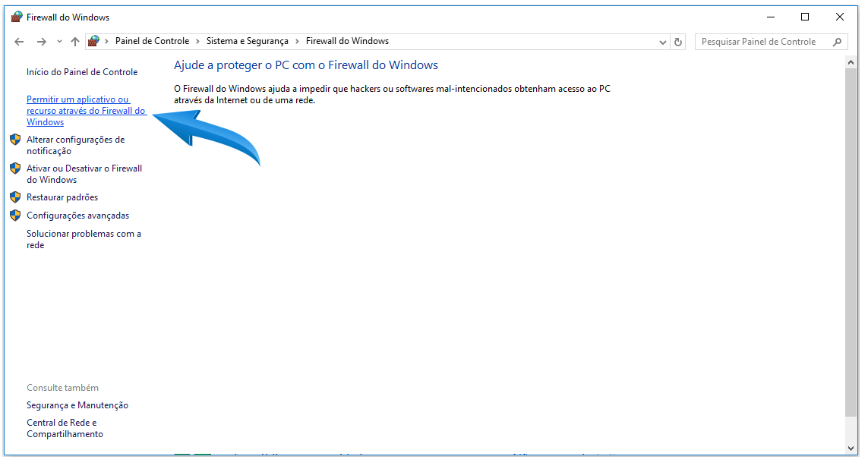Screen dimensions: 868x469
Task: Open Central de Rede e Compartilhamento
Action: [65, 428]
